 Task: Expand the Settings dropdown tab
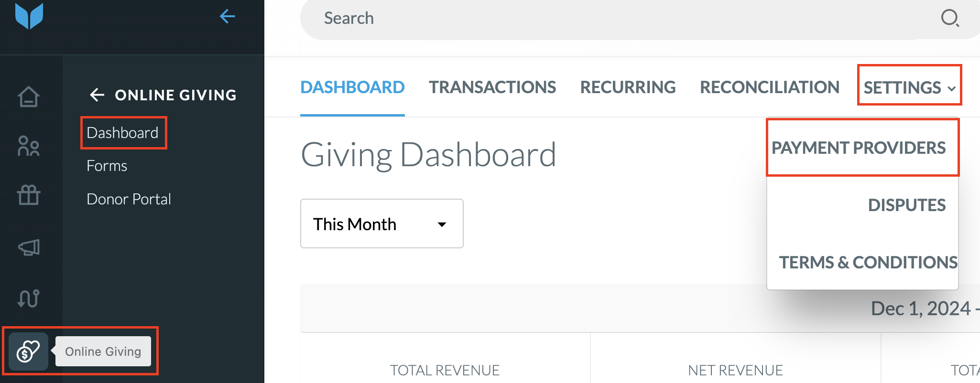point(909,87)
